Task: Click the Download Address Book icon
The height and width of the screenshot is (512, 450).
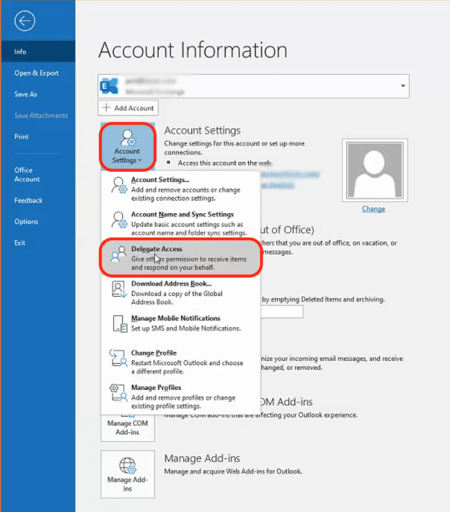Action: (x=119, y=289)
